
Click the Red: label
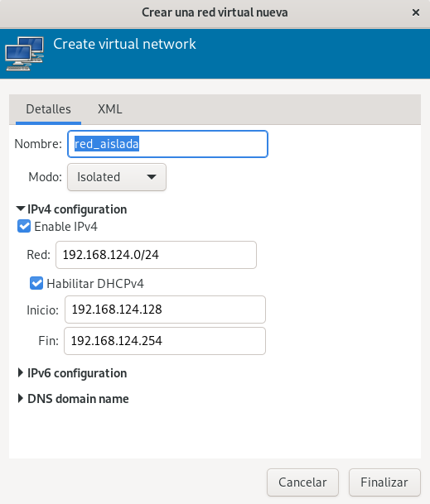coord(39,255)
